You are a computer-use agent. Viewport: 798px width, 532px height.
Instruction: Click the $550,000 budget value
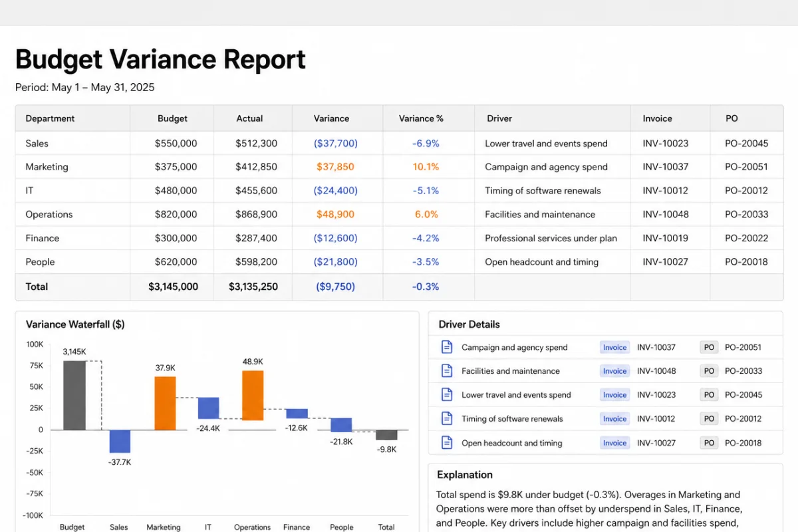pos(176,143)
